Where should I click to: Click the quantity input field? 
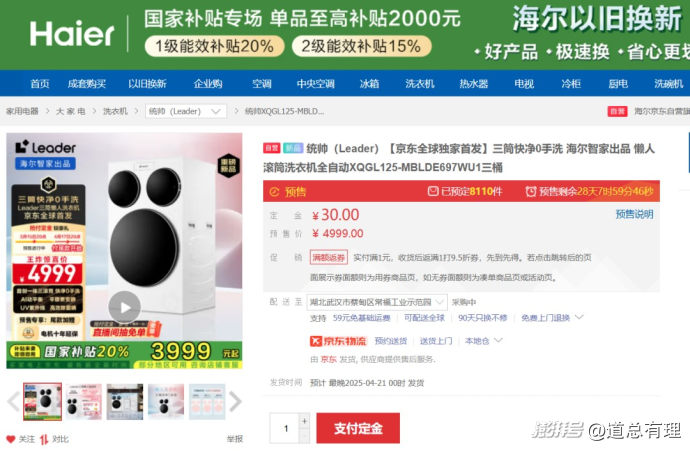click(285, 428)
